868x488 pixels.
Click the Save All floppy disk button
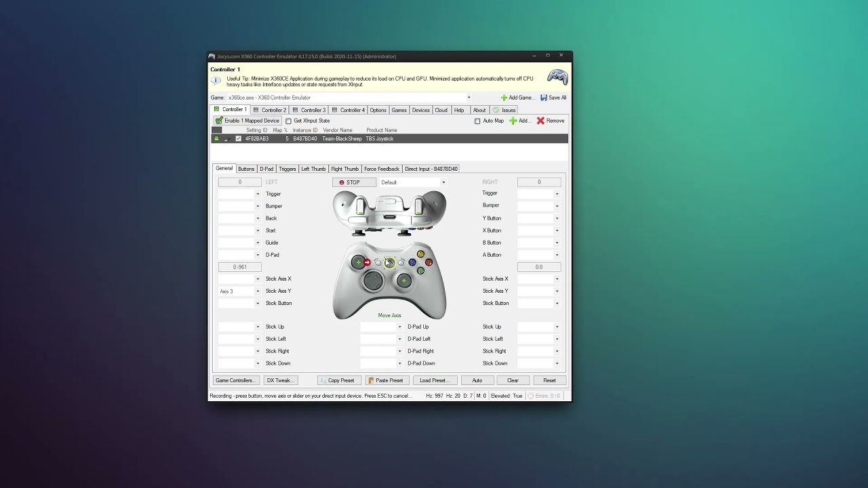click(553, 98)
